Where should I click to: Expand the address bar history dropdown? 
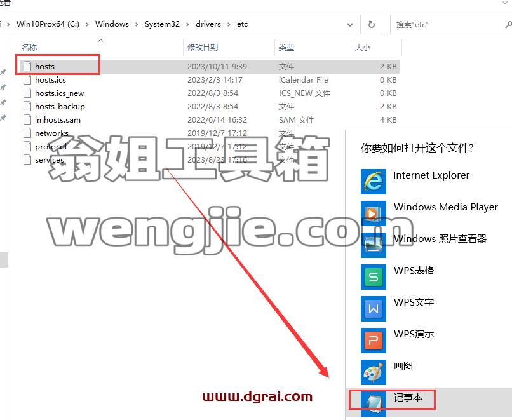[350, 25]
